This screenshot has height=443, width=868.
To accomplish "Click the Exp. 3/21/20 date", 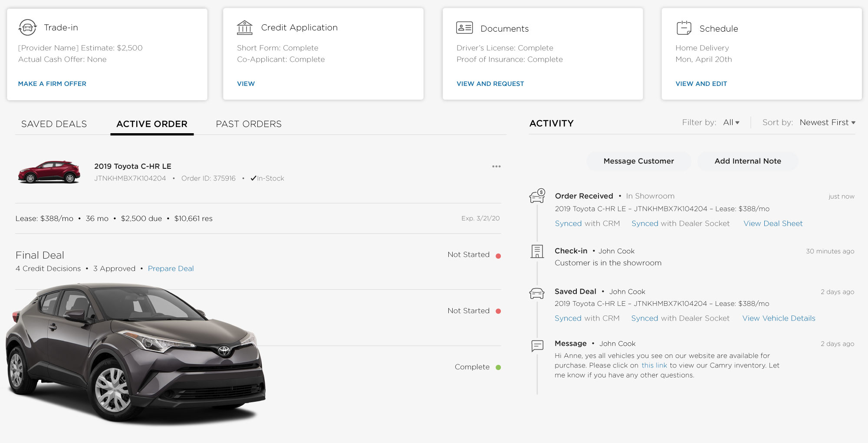I will (x=480, y=218).
